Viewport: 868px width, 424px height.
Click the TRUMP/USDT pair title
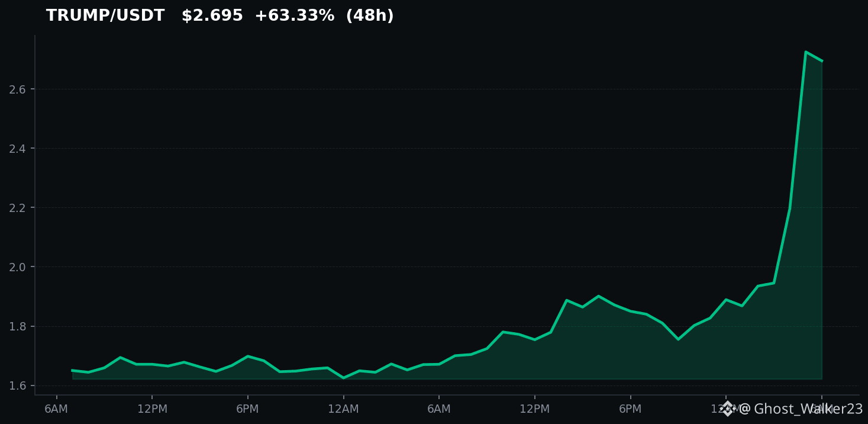coord(105,16)
